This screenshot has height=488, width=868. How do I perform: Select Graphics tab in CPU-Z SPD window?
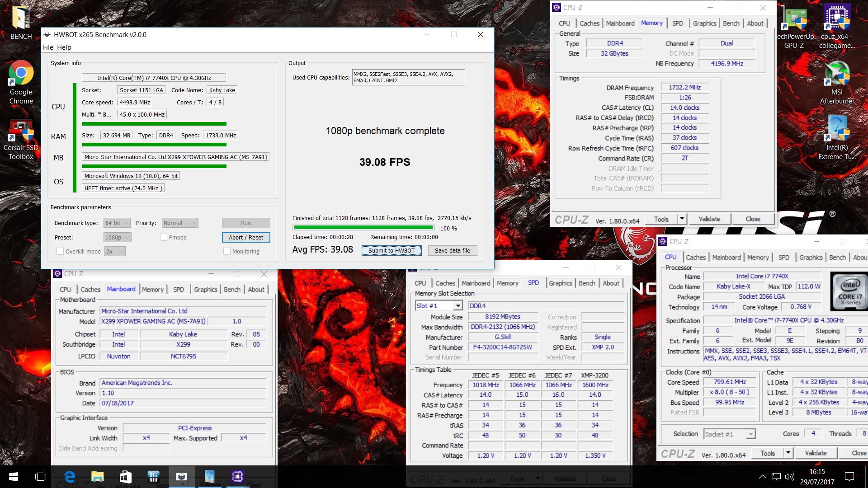coord(561,283)
